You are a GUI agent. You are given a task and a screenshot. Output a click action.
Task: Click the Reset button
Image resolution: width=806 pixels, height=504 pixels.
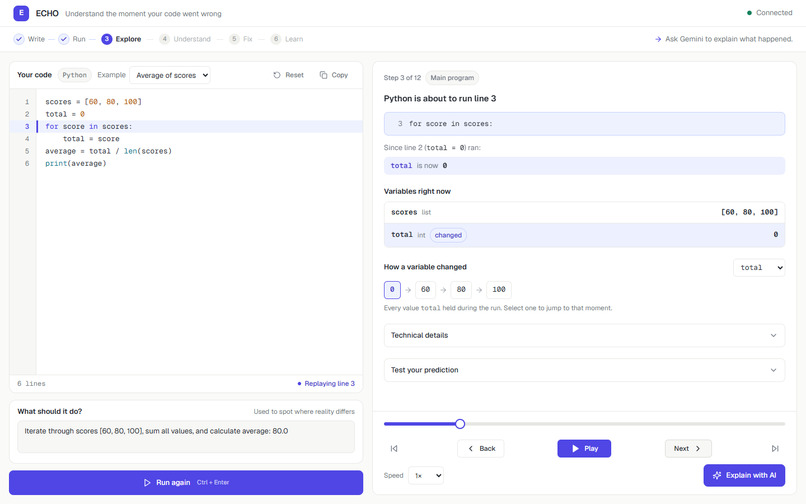[x=288, y=75]
